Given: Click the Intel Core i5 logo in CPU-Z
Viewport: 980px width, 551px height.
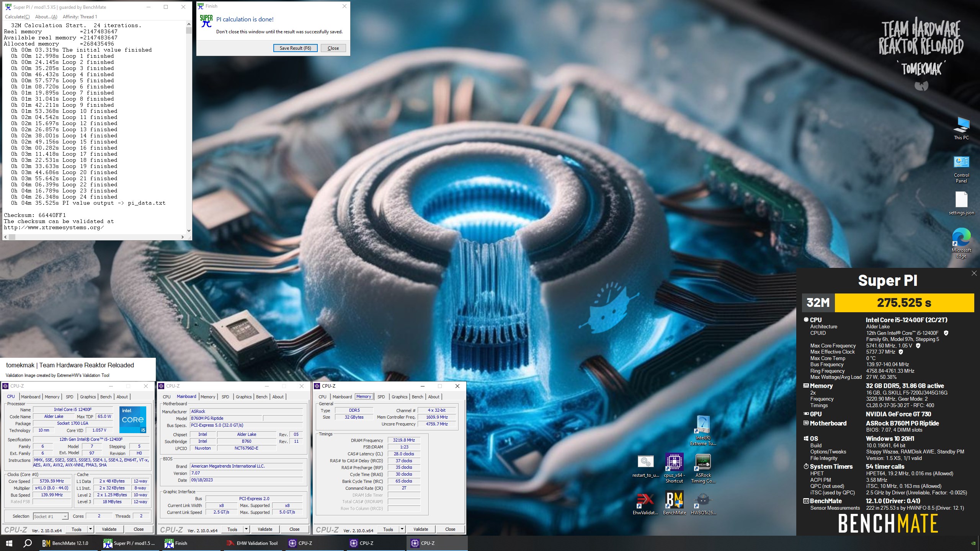Looking at the screenshot, I should (132, 419).
